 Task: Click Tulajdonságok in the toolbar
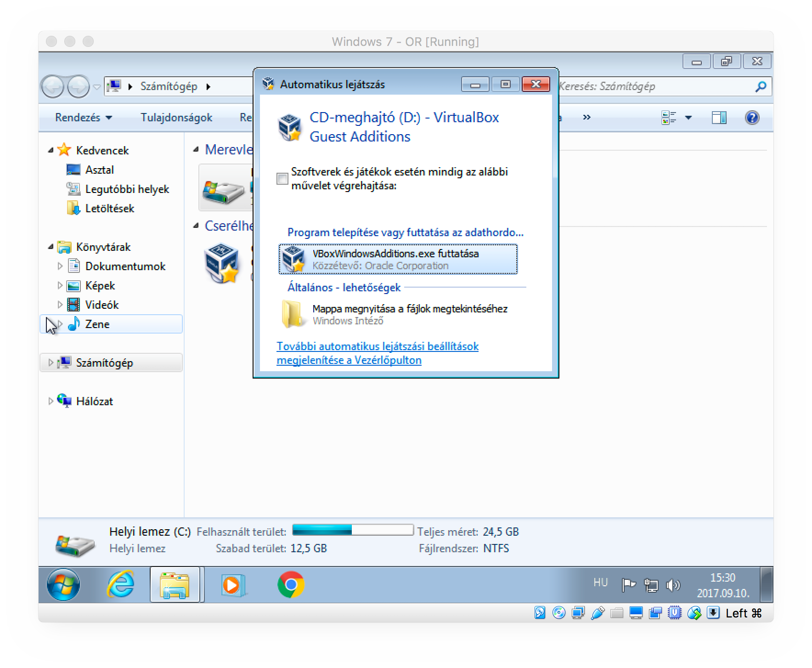click(176, 118)
